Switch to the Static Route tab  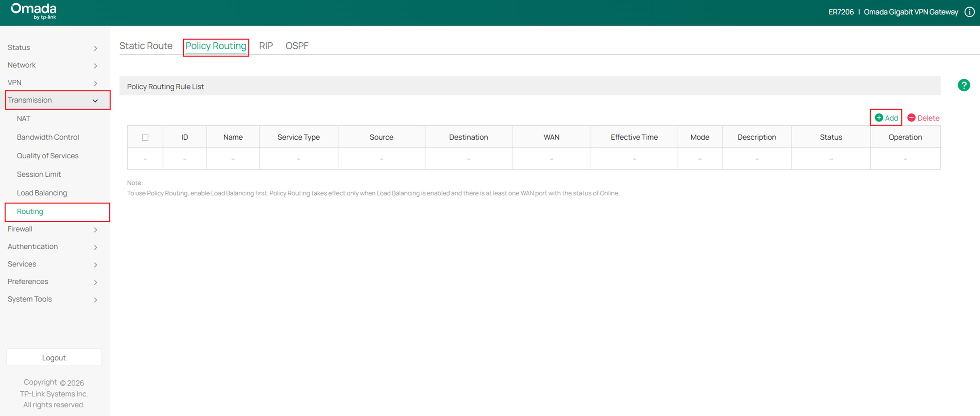point(146,46)
